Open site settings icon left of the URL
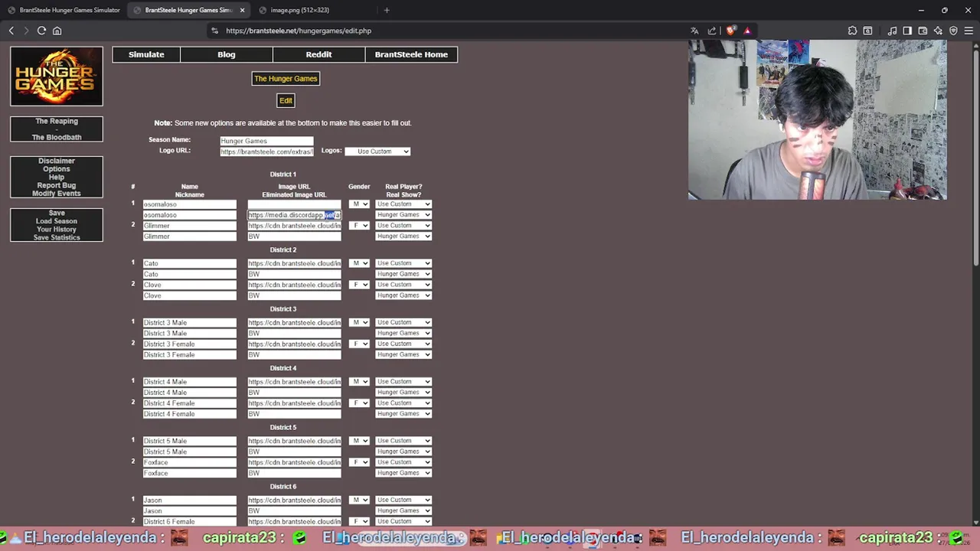Screen dimensions: 980x551 214,31
